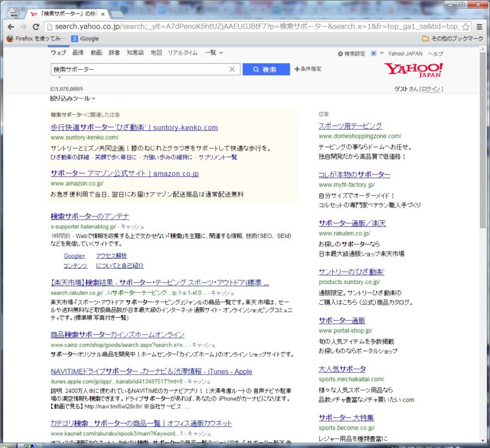
Task: Open the dropdown arrow next to the blue square icon
Action: click(x=382, y=53)
